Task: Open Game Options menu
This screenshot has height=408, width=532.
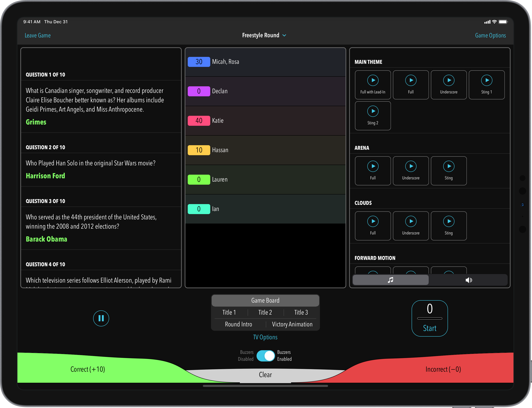Action: [490, 35]
